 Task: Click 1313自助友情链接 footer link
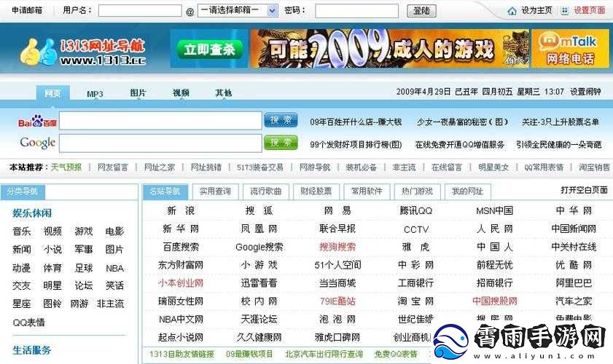tap(181, 355)
